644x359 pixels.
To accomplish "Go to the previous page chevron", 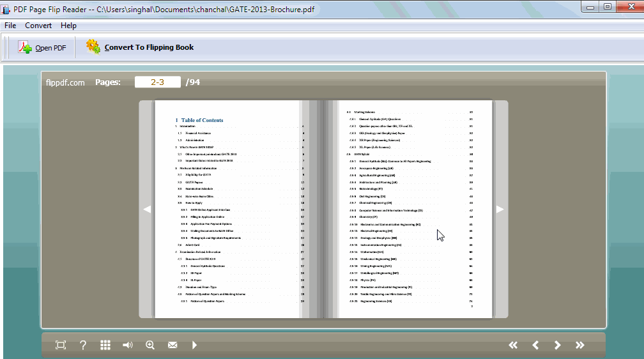I will click(535, 345).
